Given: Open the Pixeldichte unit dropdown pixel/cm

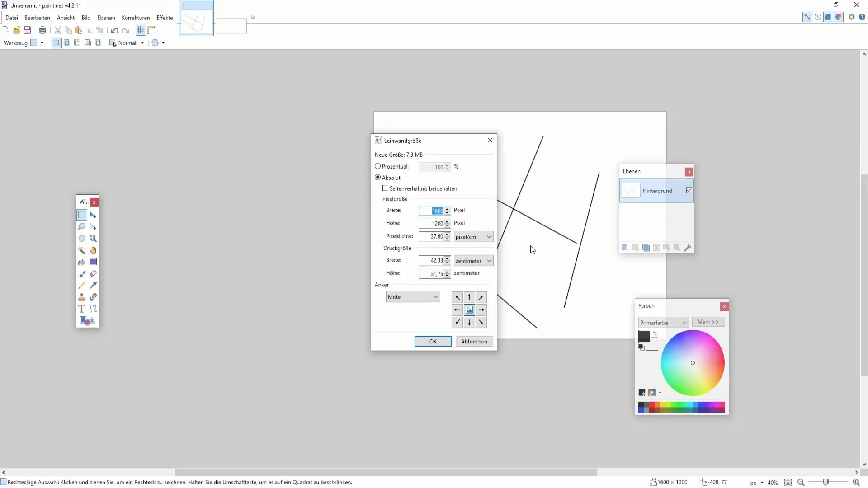Looking at the screenshot, I should (x=473, y=237).
